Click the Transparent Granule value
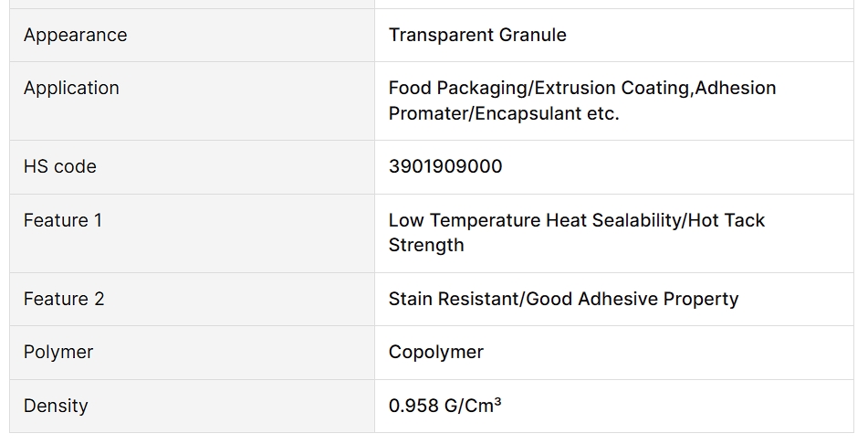This screenshot has height=444, width=868. (x=476, y=35)
